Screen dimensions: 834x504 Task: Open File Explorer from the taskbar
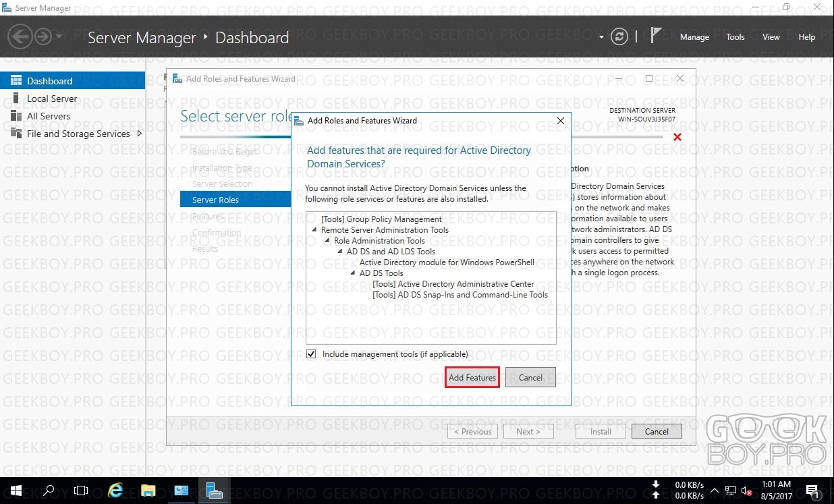(148, 491)
